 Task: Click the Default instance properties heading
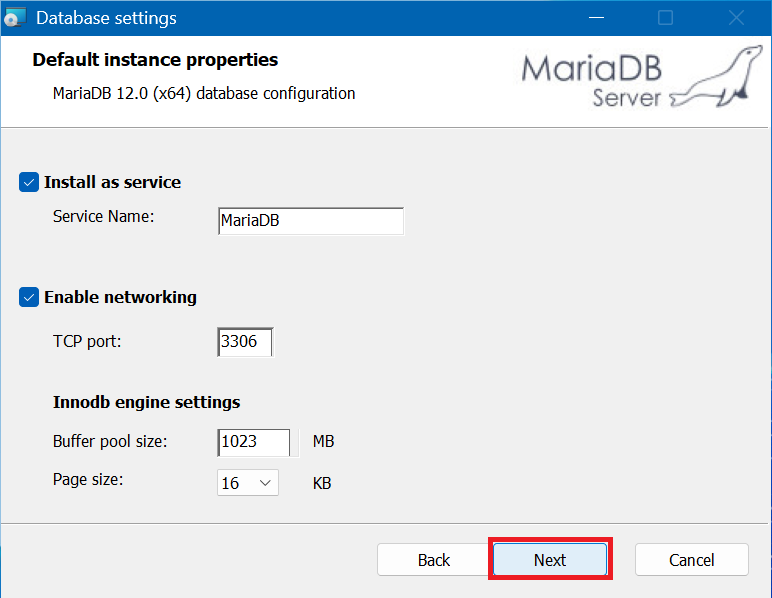155,60
